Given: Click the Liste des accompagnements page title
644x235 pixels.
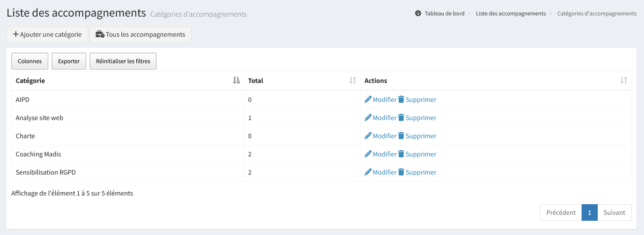Looking at the screenshot, I should [x=76, y=13].
